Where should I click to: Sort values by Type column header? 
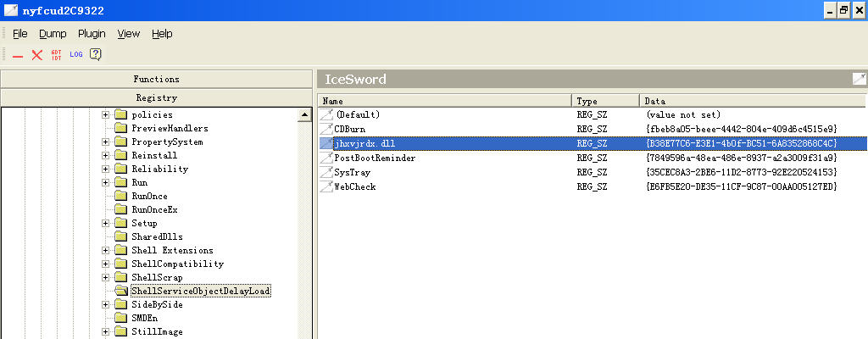[605, 101]
